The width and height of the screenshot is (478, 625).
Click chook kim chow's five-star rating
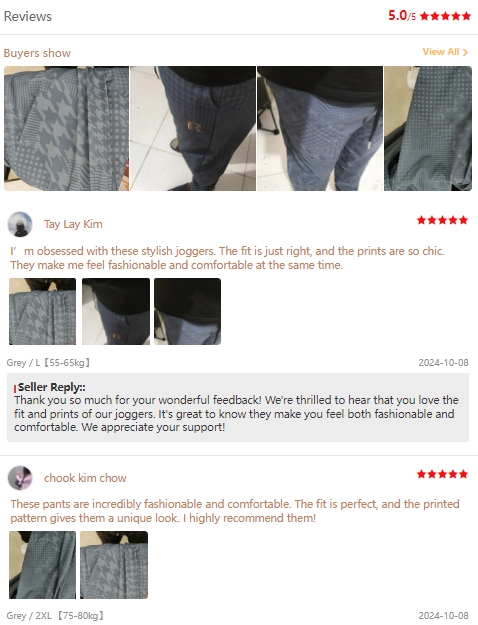tap(442, 474)
